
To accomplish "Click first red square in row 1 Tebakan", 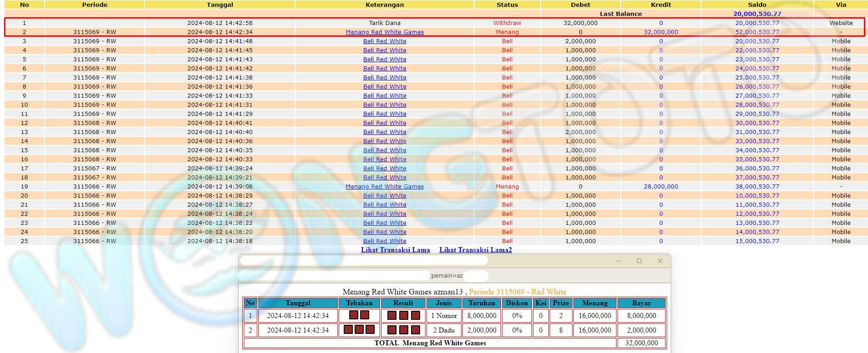I will coord(354,315).
